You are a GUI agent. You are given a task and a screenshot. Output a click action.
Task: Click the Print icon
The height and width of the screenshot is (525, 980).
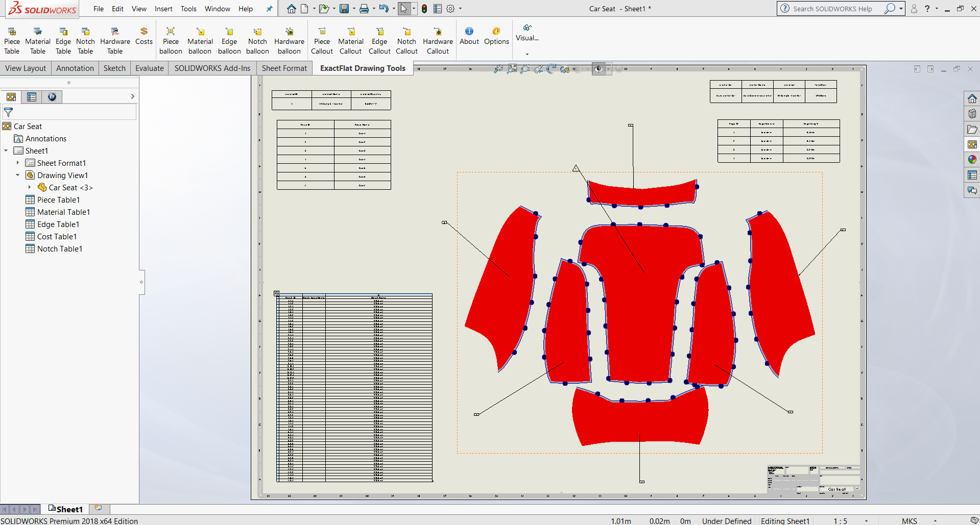pos(364,9)
